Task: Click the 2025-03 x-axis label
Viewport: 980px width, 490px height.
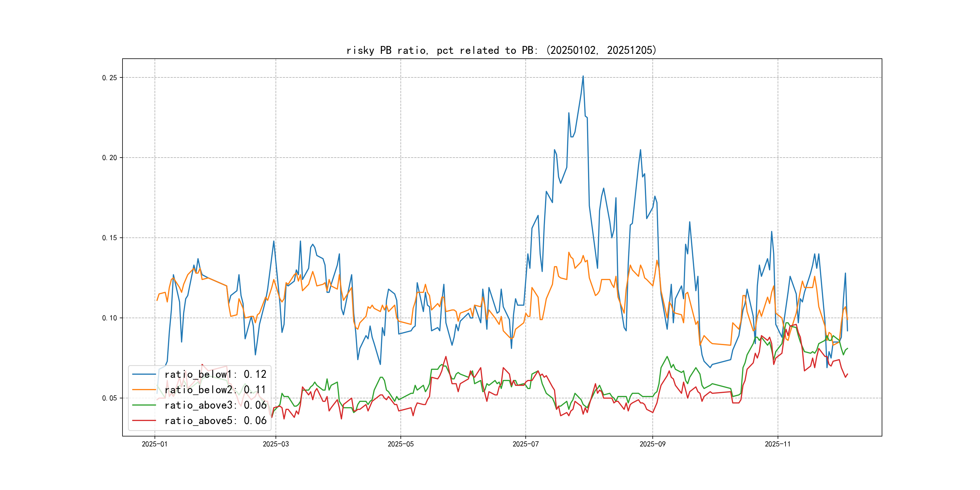Action: [276, 444]
